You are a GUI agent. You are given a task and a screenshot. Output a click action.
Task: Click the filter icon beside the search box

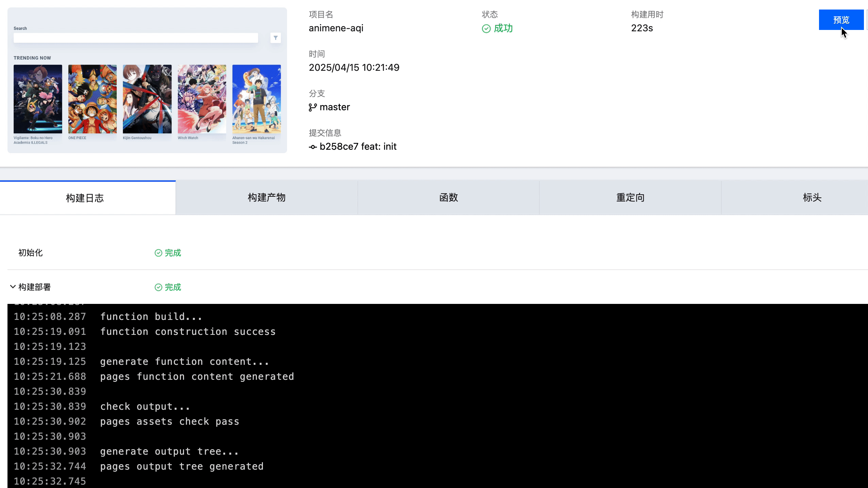[x=276, y=38]
